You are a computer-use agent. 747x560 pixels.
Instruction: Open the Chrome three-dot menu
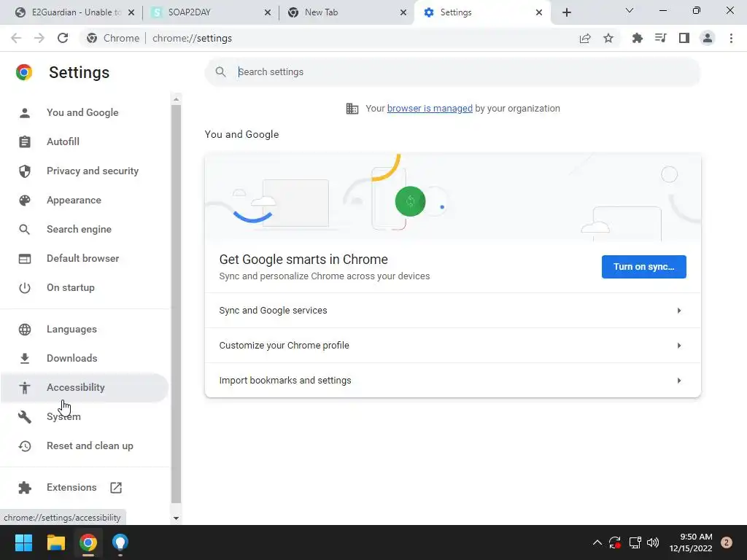tap(731, 38)
